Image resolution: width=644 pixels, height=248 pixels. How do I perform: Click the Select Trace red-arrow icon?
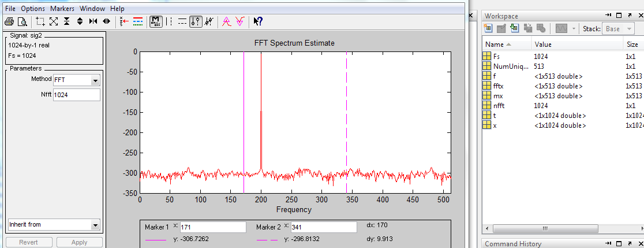[125, 21]
